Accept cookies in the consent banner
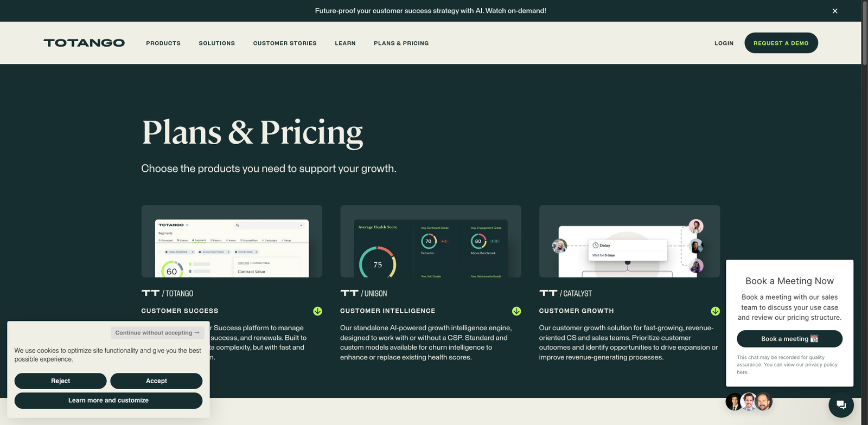This screenshot has width=868, height=425. pyautogui.click(x=156, y=381)
